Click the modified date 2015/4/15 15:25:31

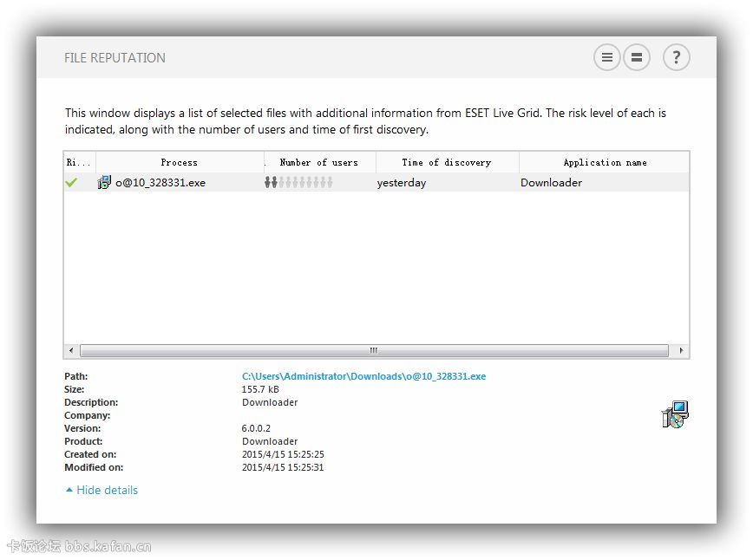click(283, 467)
